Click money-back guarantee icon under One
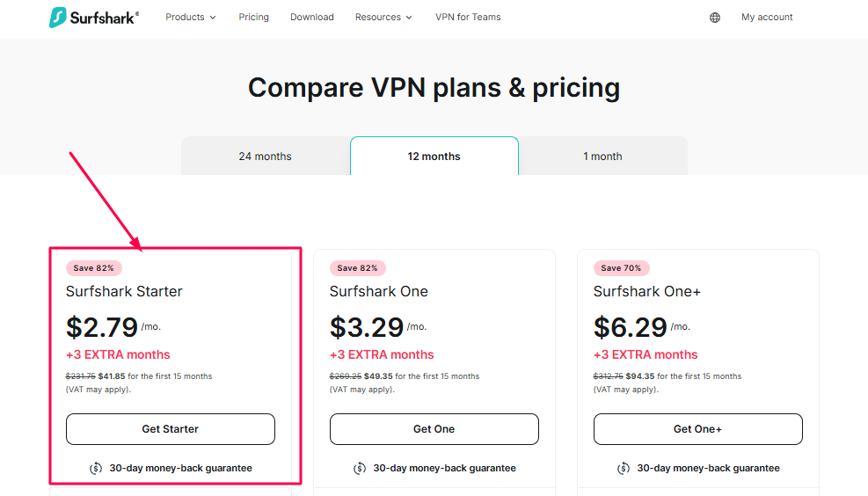The height and width of the screenshot is (496, 868). click(x=361, y=468)
